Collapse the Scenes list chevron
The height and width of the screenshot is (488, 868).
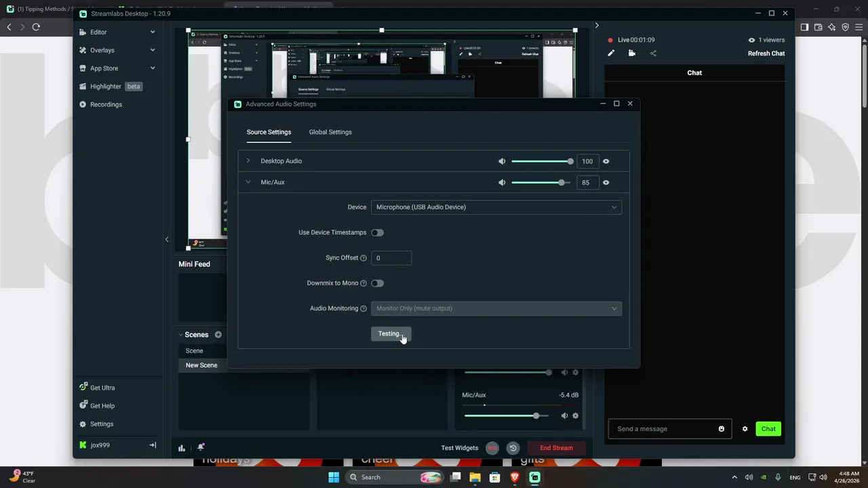tap(181, 335)
